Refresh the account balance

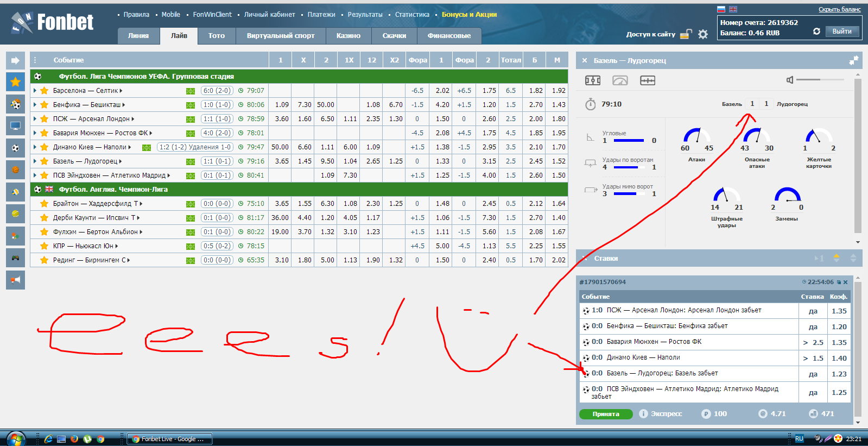coord(816,32)
